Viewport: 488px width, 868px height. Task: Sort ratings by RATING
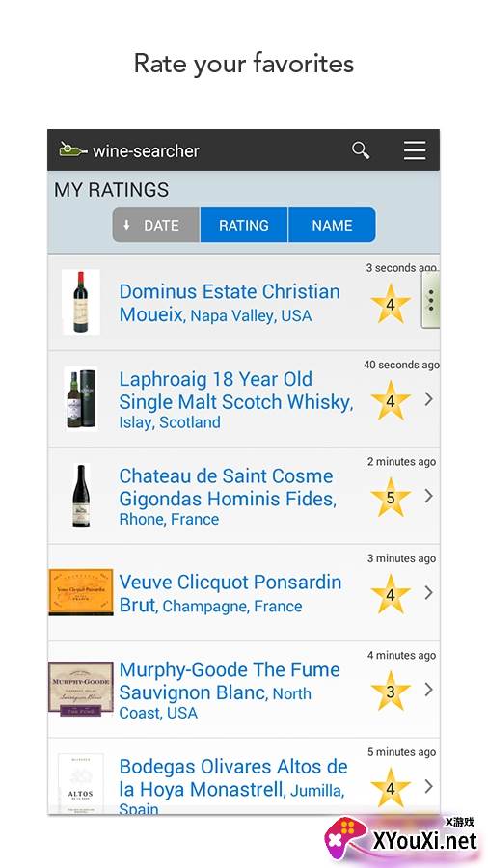point(243,226)
